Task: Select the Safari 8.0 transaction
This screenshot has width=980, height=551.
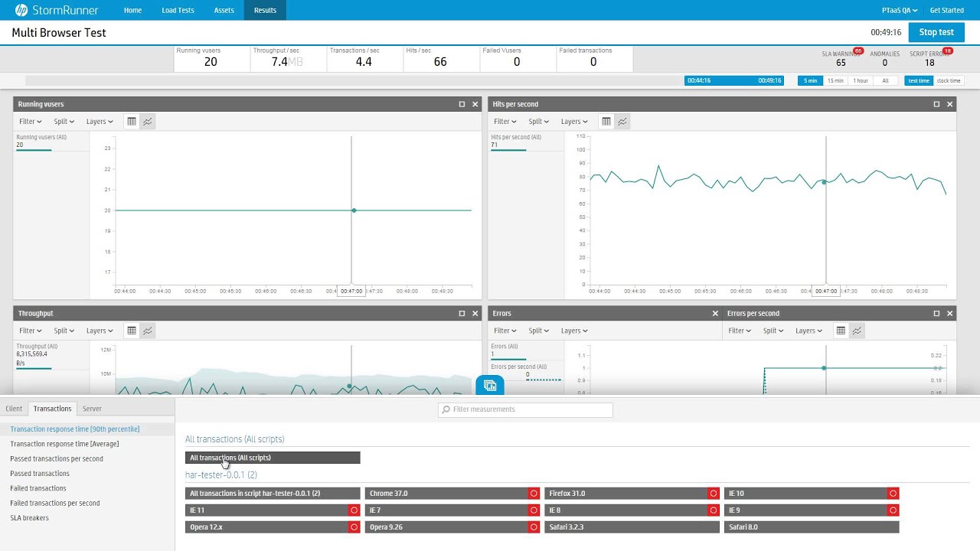Action: click(812, 527)
